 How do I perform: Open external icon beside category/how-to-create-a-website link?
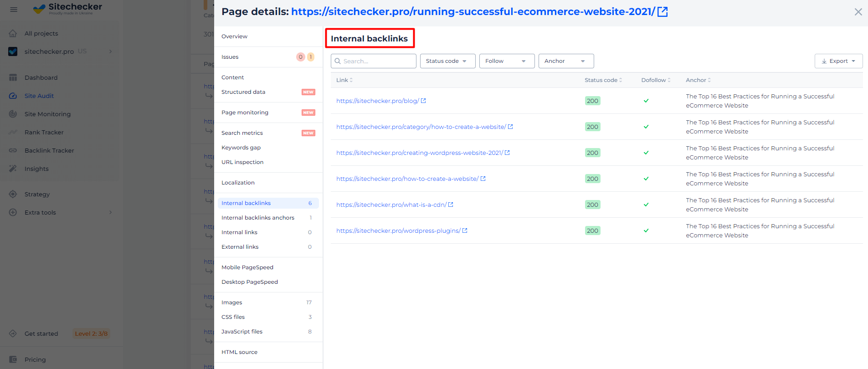(510, 127)
